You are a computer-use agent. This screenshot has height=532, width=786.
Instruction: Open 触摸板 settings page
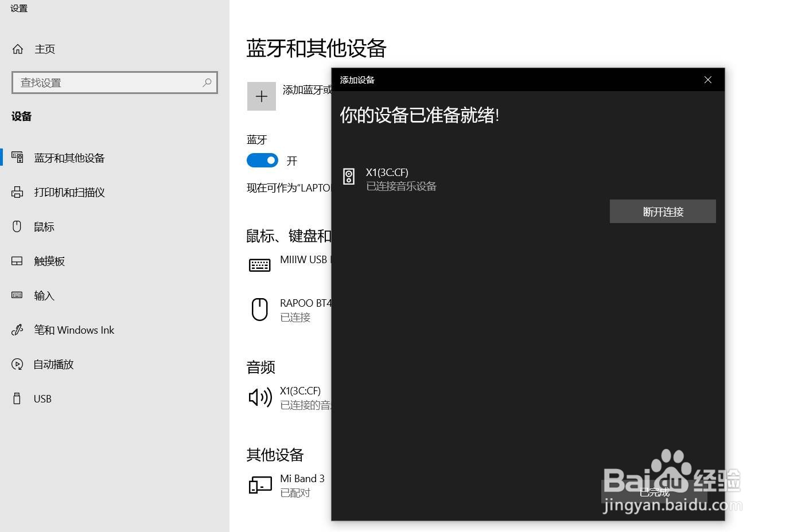pos(49,261)
